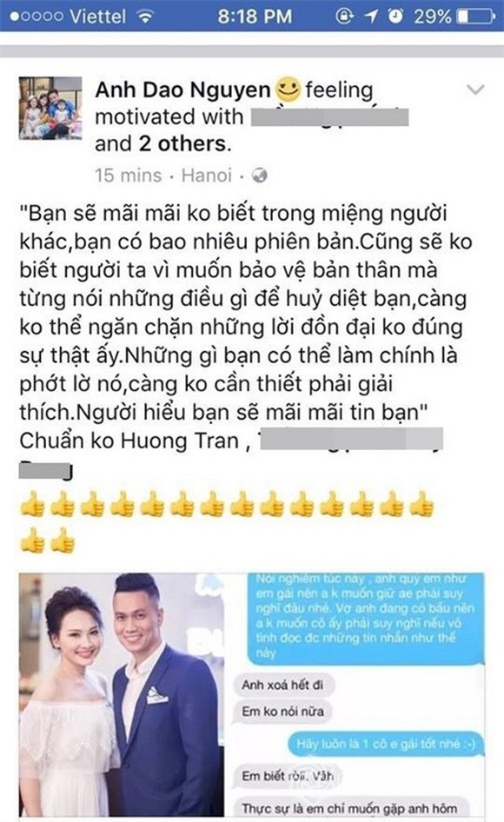Tap the 'Anh xoá hết đi' message bubble
The width and height of the screenshot is (504, 822).
pos(283,685)
